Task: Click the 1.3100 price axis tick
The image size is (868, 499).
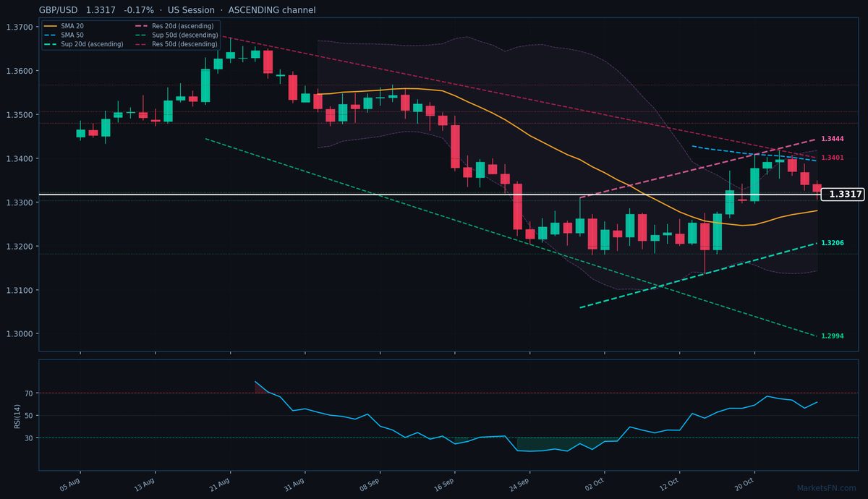Action: (19, 291)
